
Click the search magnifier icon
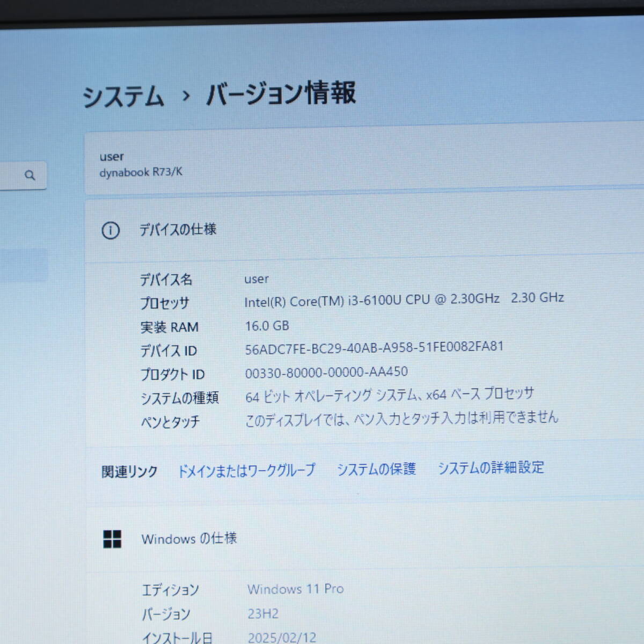30,175
